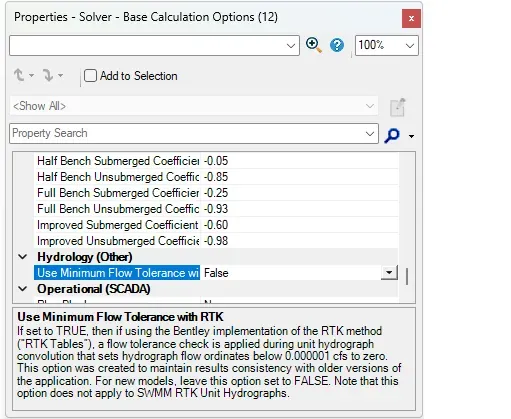Viewport: 511px width, 419px height.
Task: Open the 100% zoom level dropdown
Action: point(387,45)
